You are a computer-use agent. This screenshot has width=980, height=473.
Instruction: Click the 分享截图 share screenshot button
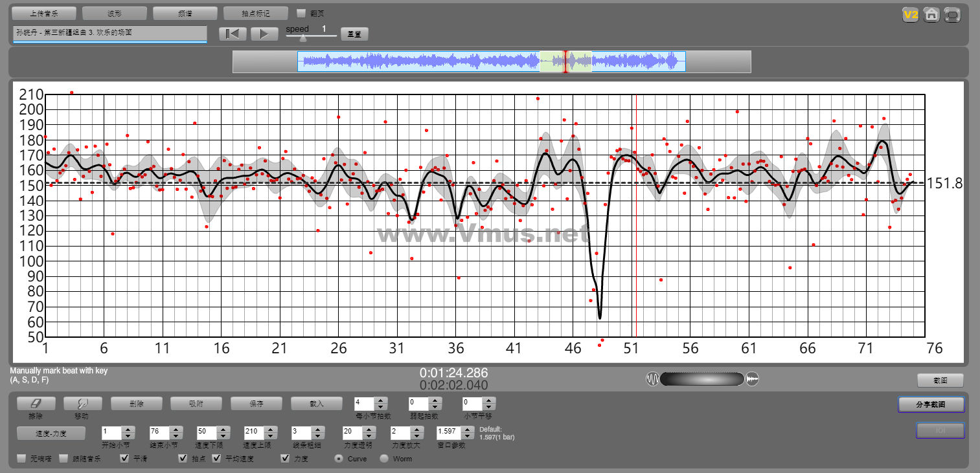coord(931,404)
